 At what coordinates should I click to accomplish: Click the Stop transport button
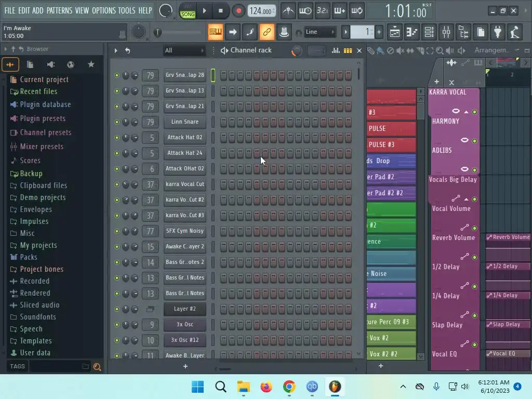point(220,11)
